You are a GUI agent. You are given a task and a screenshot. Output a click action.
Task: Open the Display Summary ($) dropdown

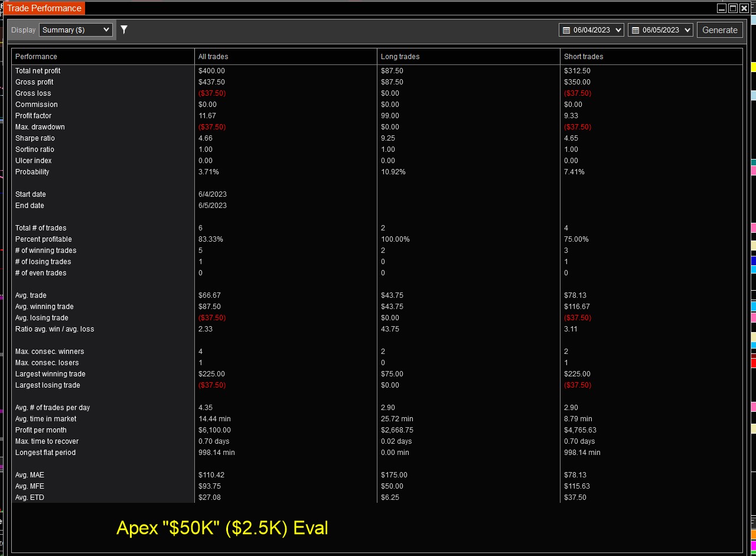[76, 30]
